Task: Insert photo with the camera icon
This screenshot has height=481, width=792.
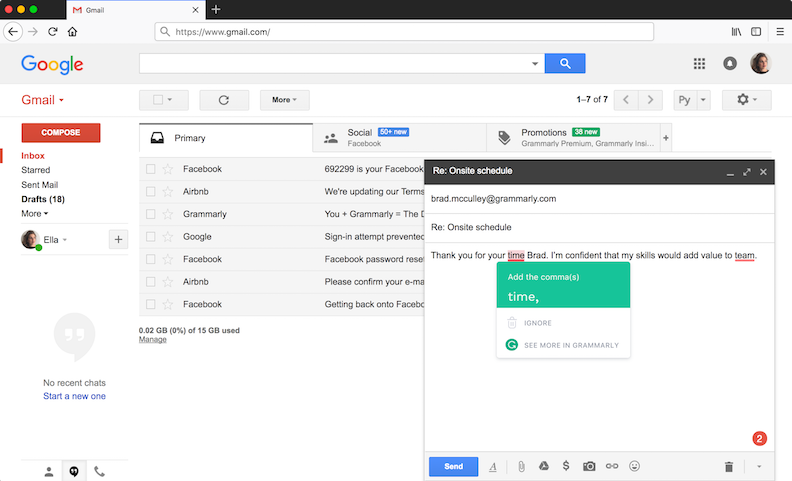Action: point(589,466)
